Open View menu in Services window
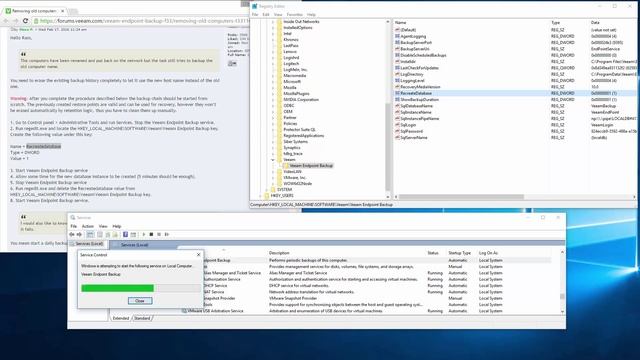This screenshot has height=360, width=640. click(103, 226)
